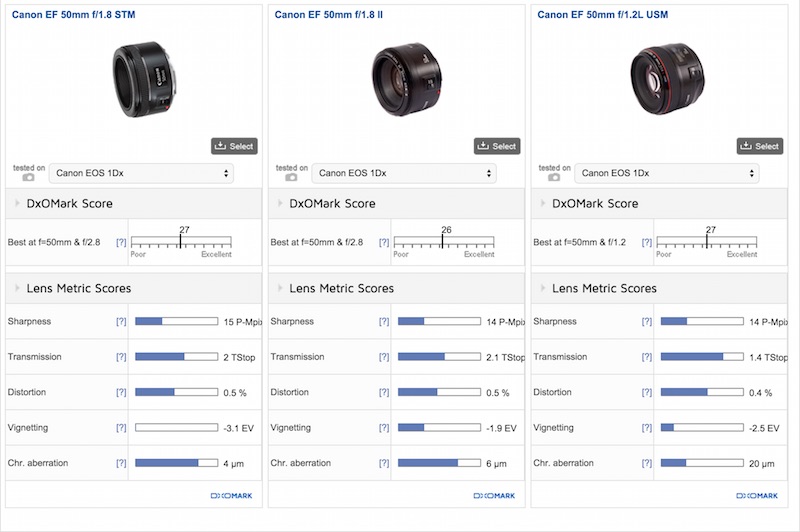
Task: Collapse Lens Metric Scores for f/1.8 STM
Action: pos(17,288)
